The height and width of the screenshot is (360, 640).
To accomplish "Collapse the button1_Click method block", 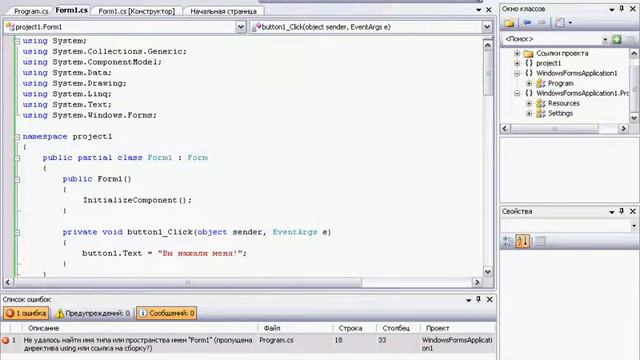I will click(x=17, y=233).
